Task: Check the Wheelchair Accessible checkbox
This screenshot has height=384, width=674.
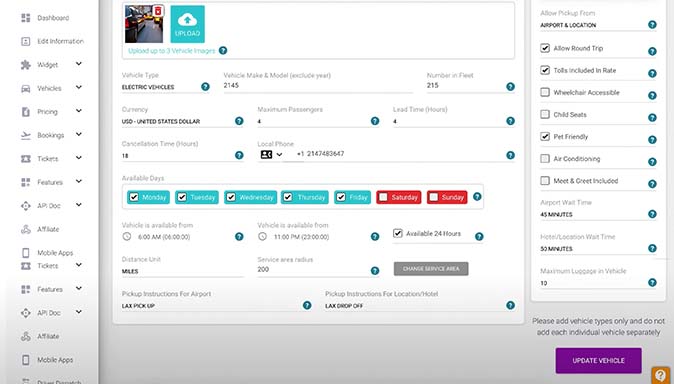Action: 545,92
